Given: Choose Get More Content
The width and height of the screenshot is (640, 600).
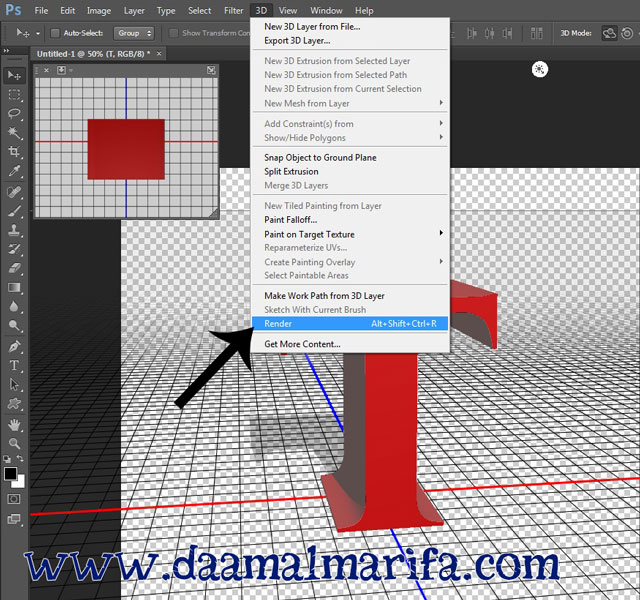Looking at the screenshot, I should point(350,344).
